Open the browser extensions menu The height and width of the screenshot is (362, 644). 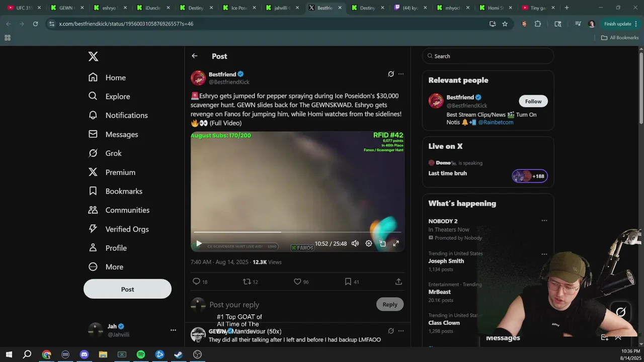click(538, 24)
